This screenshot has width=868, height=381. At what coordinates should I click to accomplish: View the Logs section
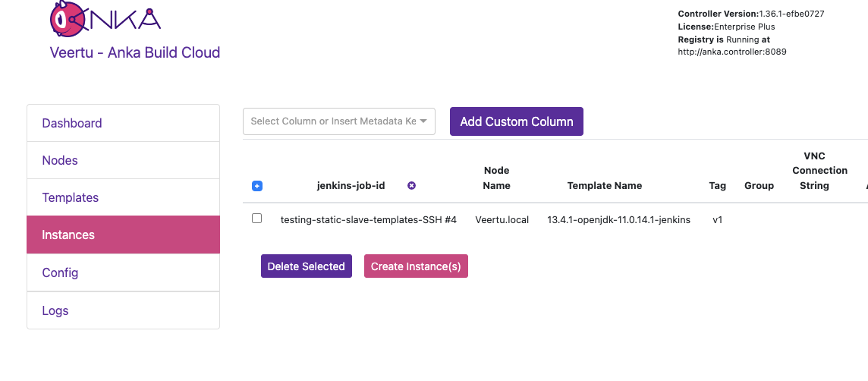(55, 310)
